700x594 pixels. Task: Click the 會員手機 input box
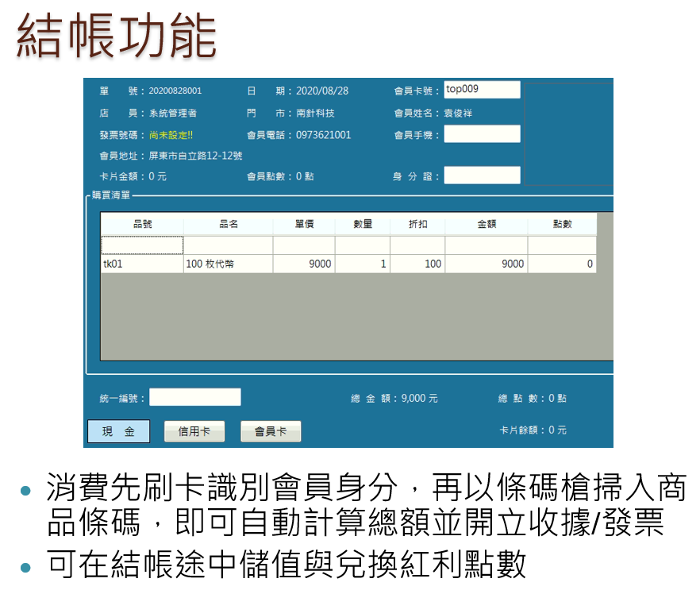[482, 134]
